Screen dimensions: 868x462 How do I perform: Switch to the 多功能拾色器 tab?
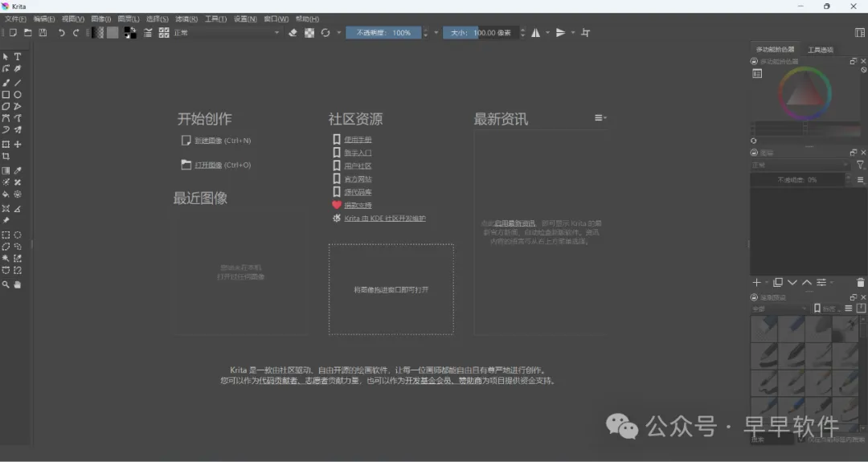click(x=775, y=49)
